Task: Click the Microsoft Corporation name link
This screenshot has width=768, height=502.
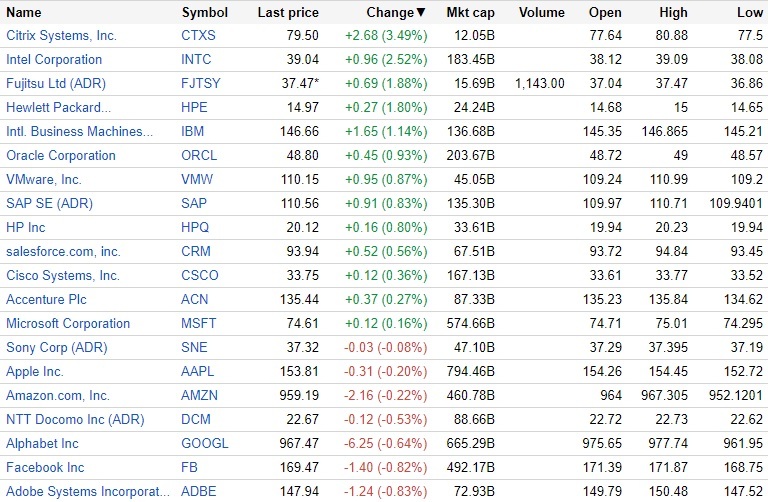Action: [68, 323]
